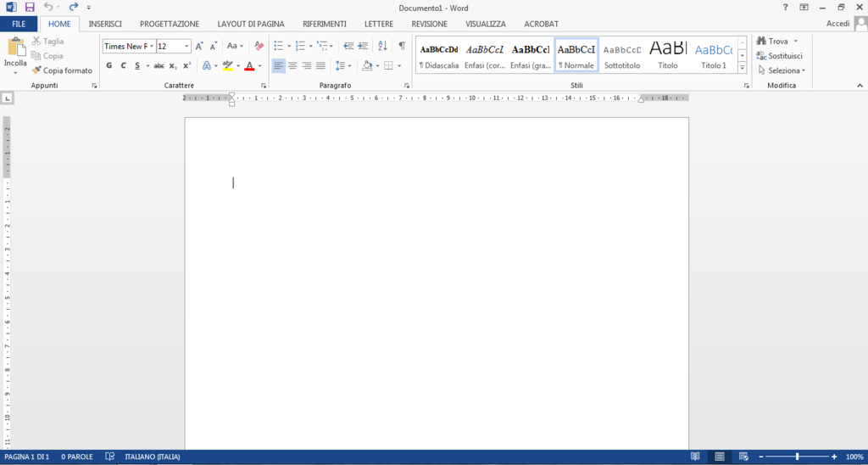This screenshot has width=868, height=465.
Task: Switch to read mode view icon
Action: coord(695,457)
